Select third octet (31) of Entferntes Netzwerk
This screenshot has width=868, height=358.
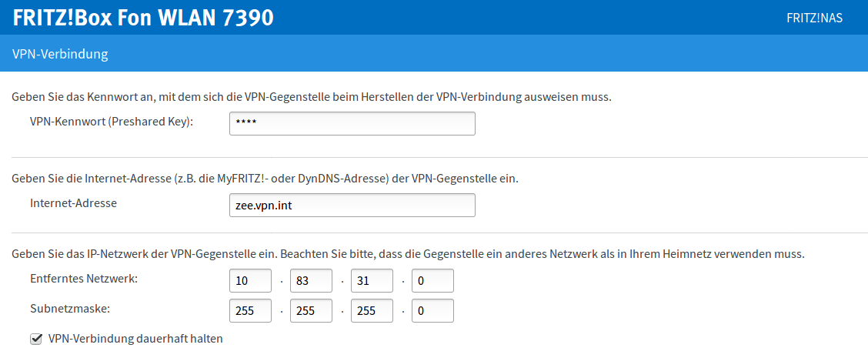[x=372, y=280]
